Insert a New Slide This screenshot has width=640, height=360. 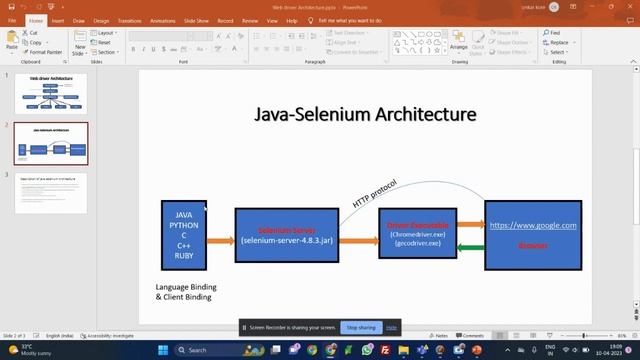point(80,43)
